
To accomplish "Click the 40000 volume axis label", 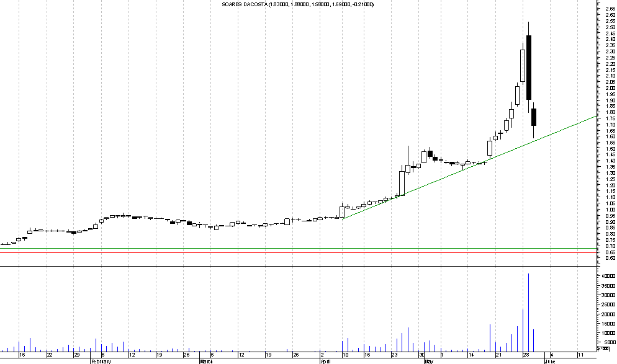I will point(609,277).
